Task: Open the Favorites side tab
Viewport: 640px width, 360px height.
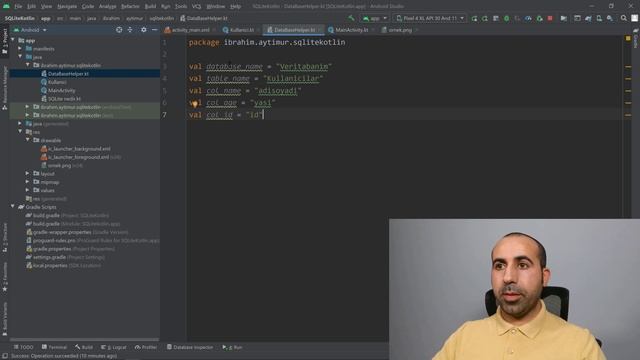Action: [4, 277]
